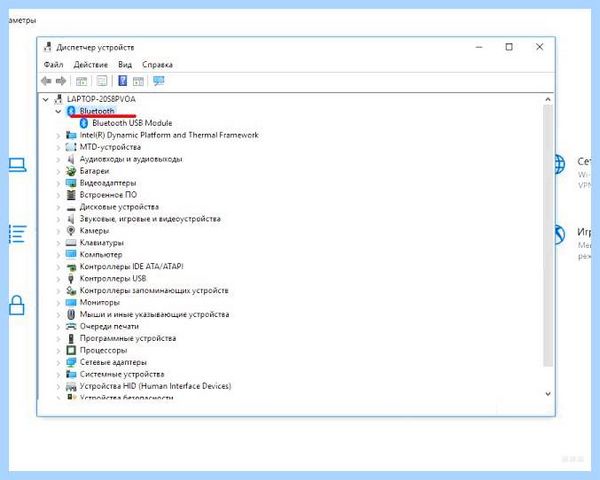
Task: Click the Клавиатуры keyboard icon
Action: [x=71, y=243]
